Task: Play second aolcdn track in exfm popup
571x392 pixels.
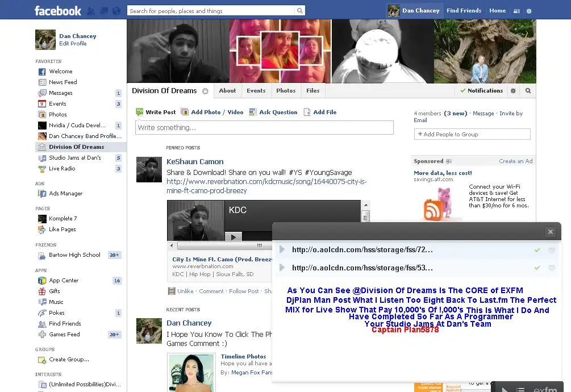Action: [282, 268]
